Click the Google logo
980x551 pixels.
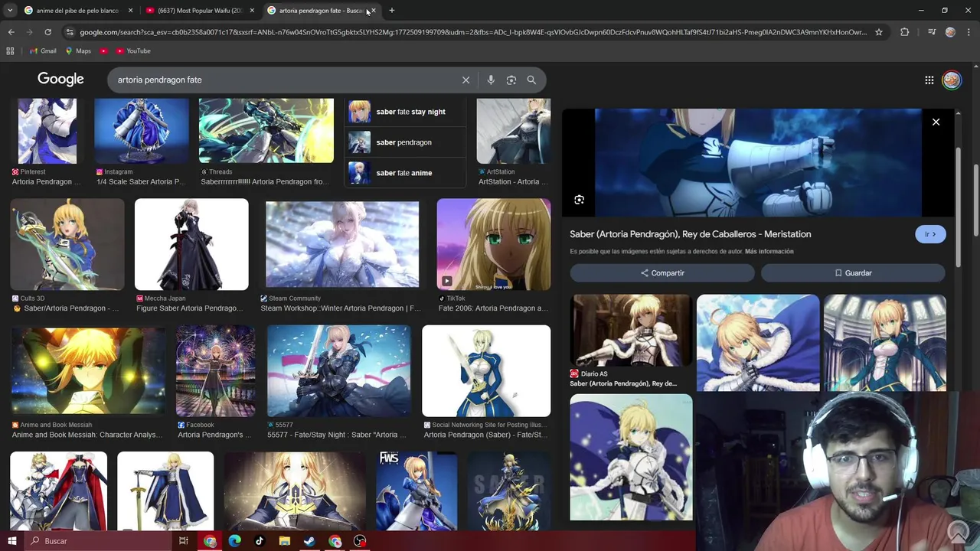pos(60,80)
